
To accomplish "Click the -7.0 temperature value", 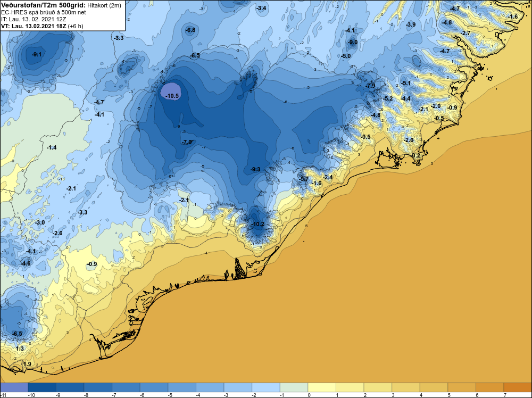I will [187, 142].
